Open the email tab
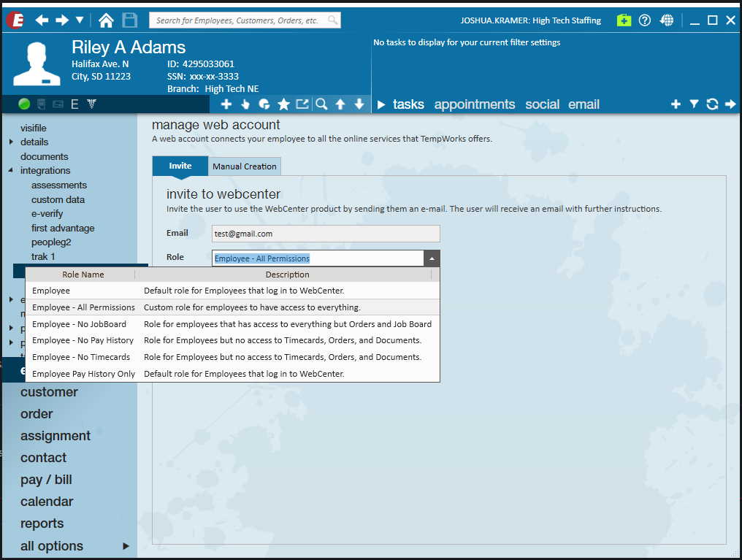This screenshot has height=560, width=742. pyautogui.click(x=584, y=104)
